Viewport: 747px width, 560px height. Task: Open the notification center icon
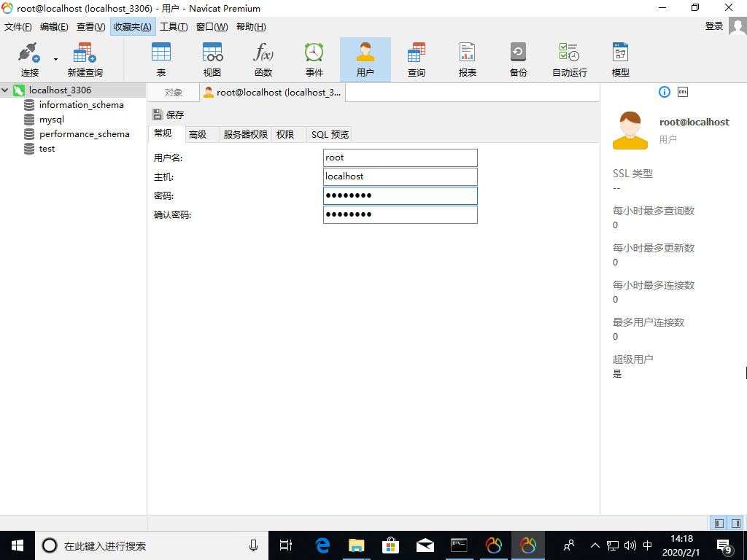tap(724, 546)
